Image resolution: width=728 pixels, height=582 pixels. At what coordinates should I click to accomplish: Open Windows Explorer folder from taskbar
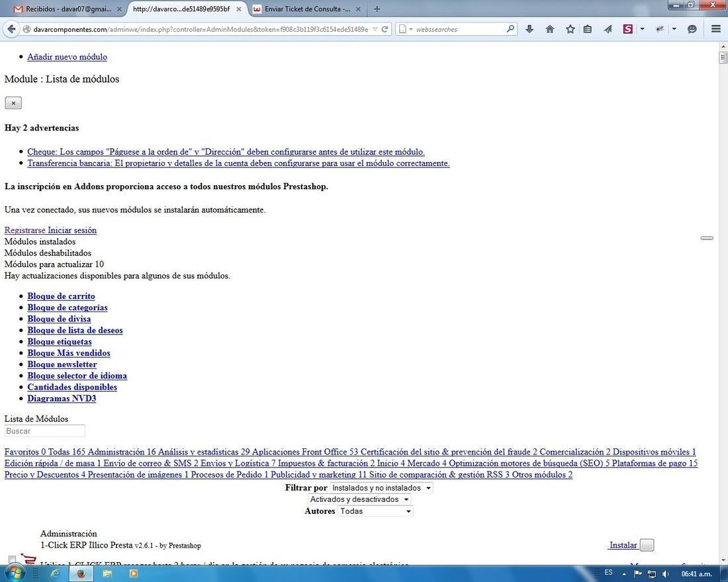click(x=107, y=573)
